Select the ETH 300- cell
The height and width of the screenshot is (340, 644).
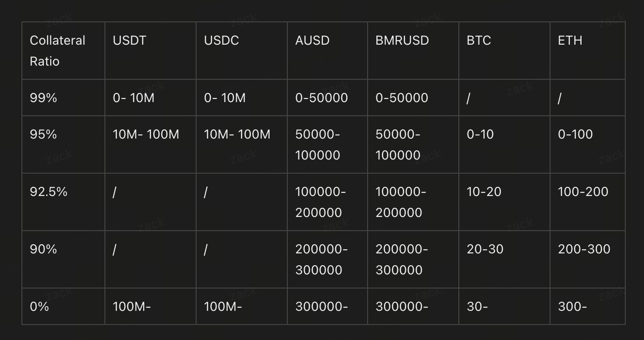pos(572,307)
